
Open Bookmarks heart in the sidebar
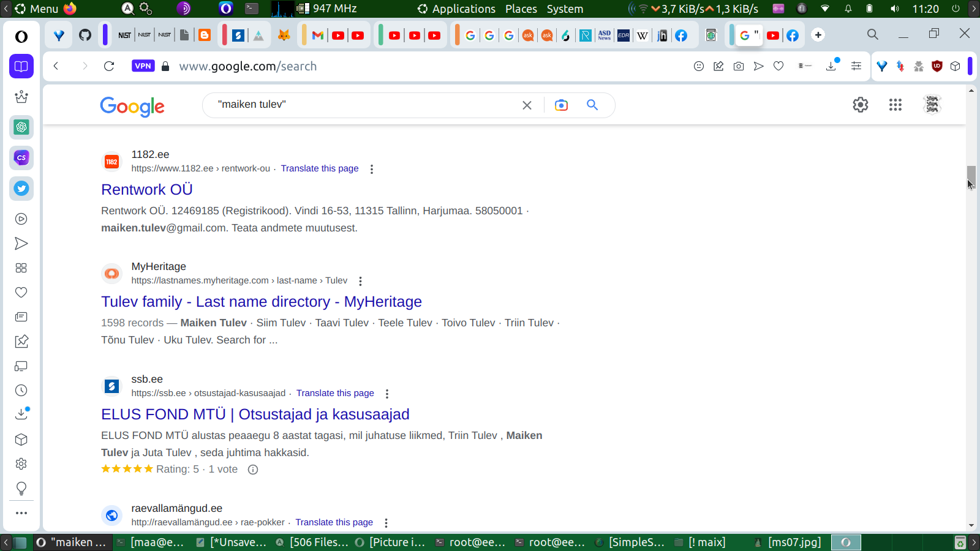point(21,293)
